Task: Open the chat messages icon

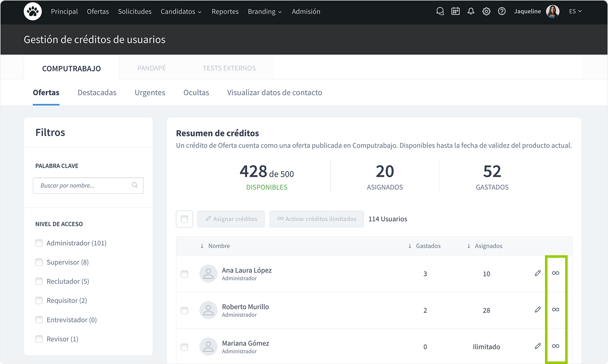Action: (x=440, y=11)
